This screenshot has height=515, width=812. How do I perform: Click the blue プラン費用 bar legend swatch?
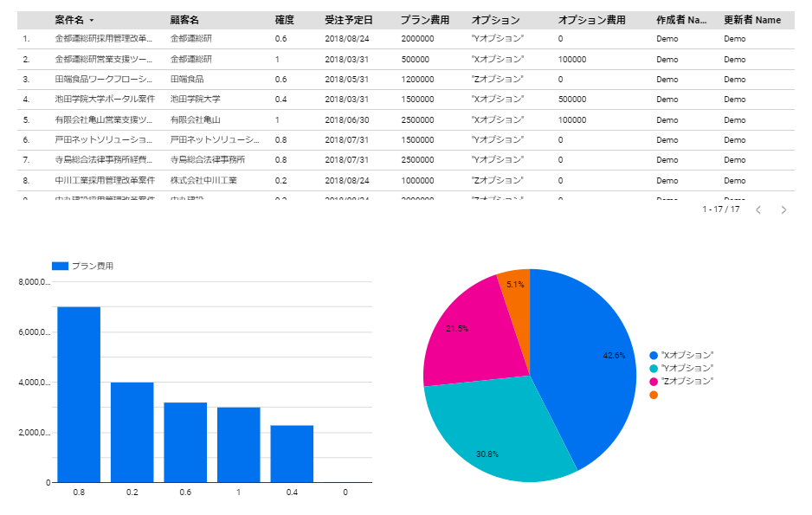pyautogui.click(x=60, y=266)
